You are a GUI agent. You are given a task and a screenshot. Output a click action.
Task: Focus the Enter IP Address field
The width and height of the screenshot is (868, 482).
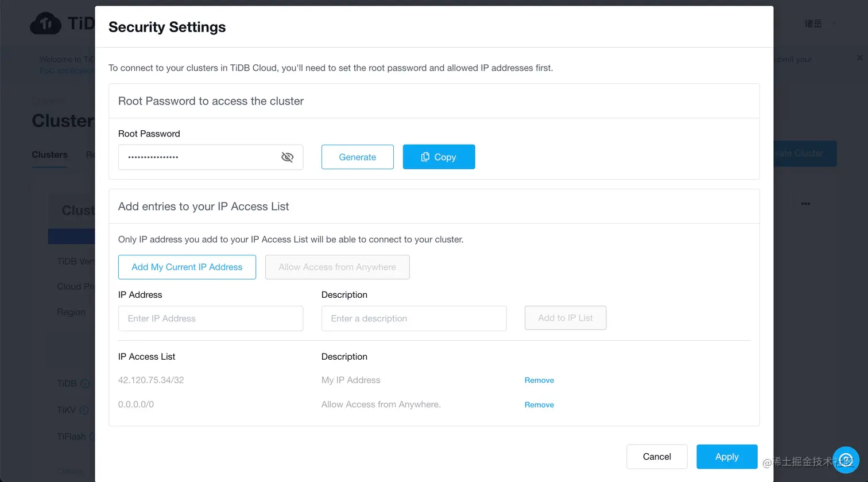[211, 318]
